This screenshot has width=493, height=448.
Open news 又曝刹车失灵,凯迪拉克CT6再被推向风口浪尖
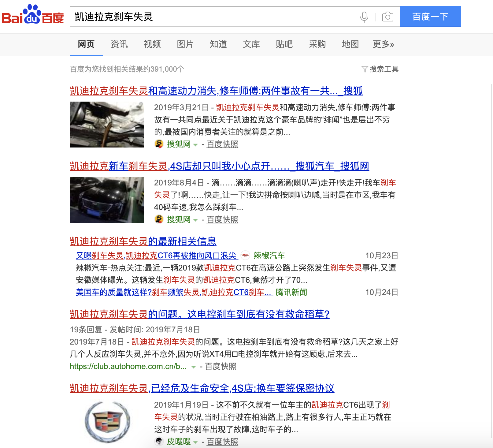[x=156, y=256]
